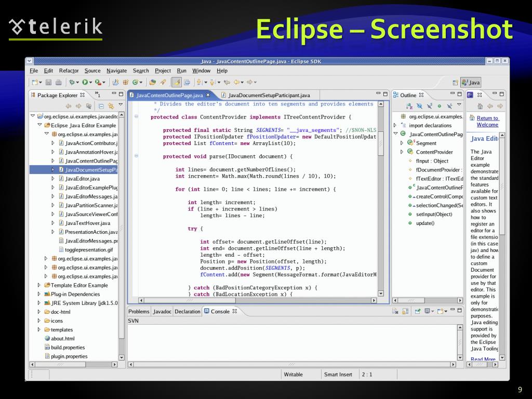Select JavaEditor.java in Package Explorer
The height and width of the screenshot is (399, 532).
click(x=83, y=179)
